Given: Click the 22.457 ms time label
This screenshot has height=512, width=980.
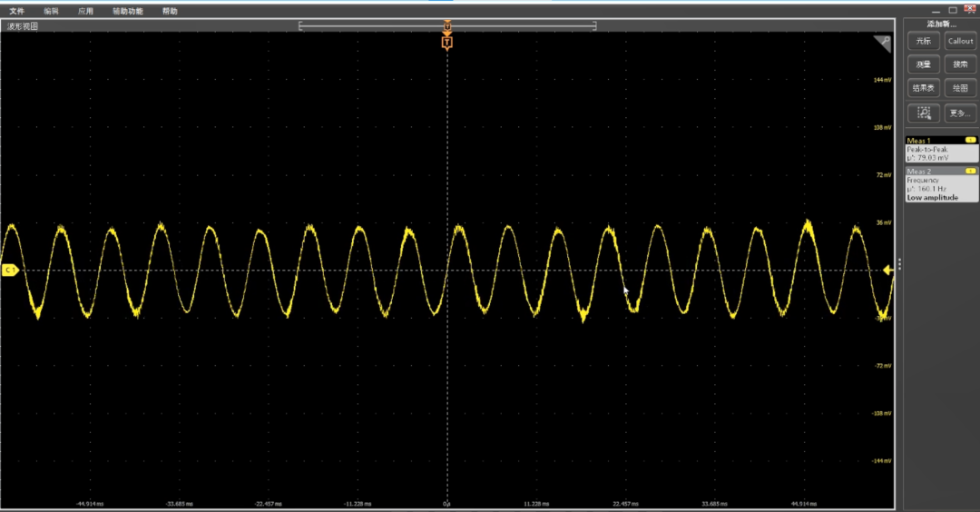Looking at the screenshot, I should [625, 504].
